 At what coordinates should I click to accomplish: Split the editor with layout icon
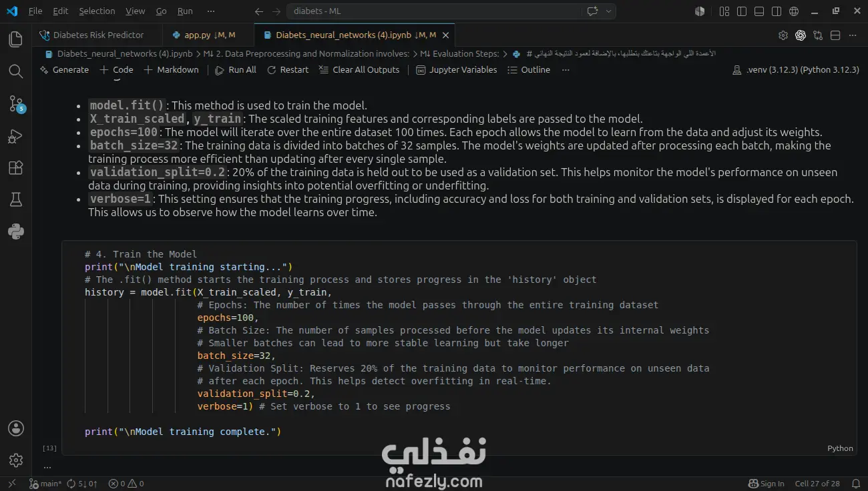[835, 35]
